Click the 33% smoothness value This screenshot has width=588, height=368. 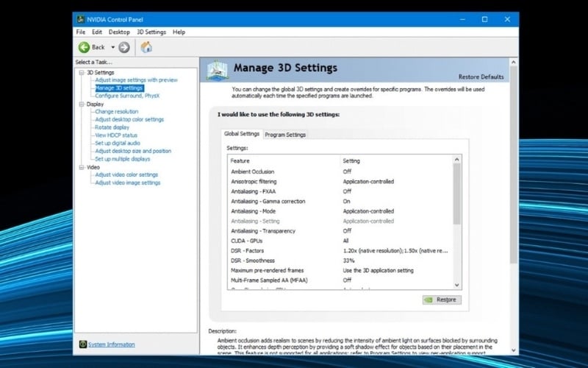348,261
